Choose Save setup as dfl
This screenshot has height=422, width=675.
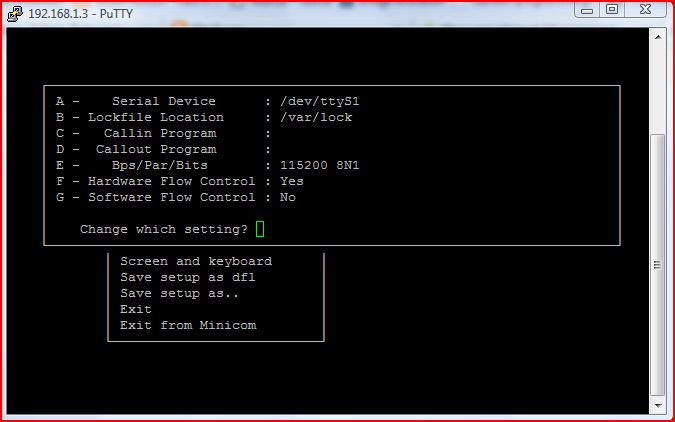tap(188, 277)
